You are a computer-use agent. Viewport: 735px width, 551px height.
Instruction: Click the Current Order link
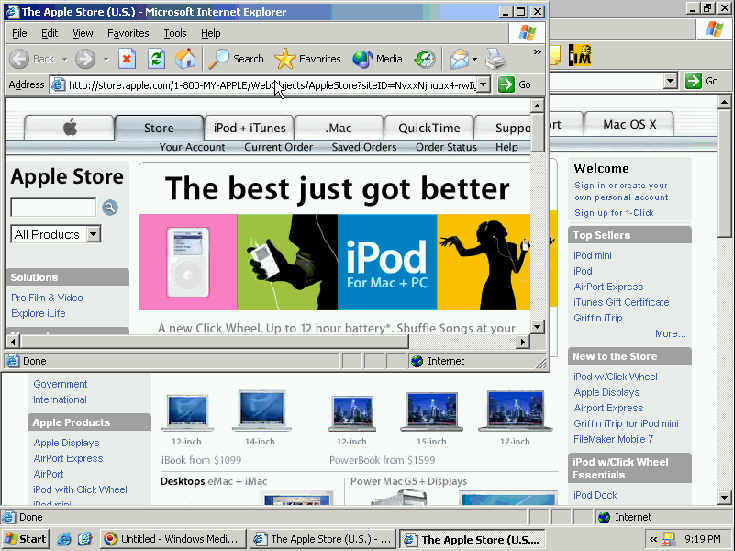click(x=278, y=147)
